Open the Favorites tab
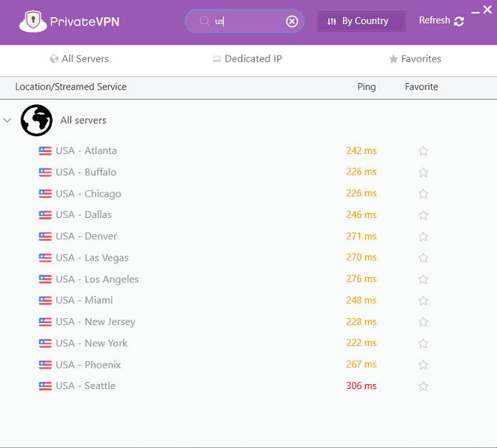 tap(415, 59)
